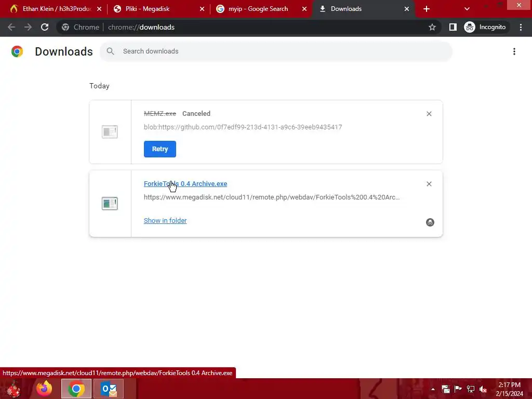532x399 pixels.
Task: Click the forward navigation arrow
Action: pyautogui.click(x=28, y=27)
